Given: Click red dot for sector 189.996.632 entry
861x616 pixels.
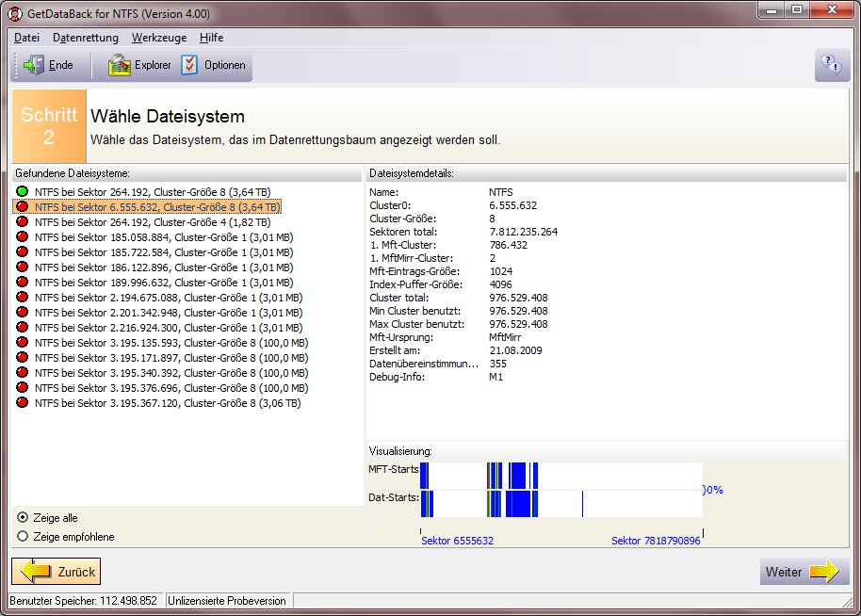Looking at the screenshot, I should tap(22, 283).
